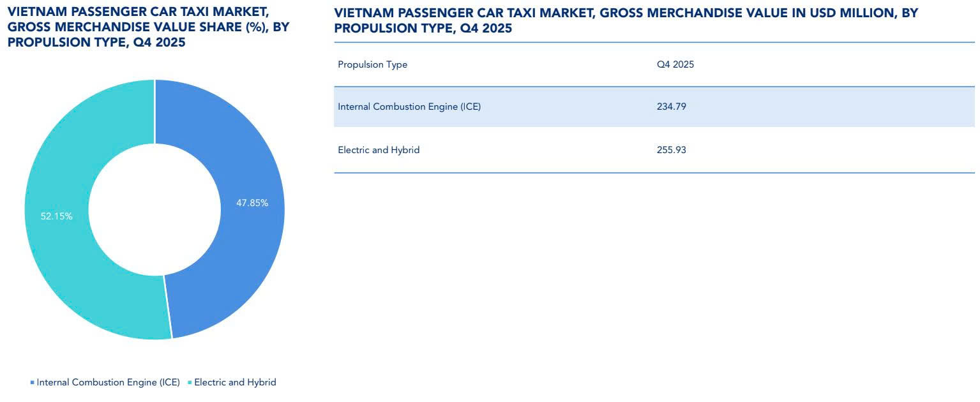Screen dimensions: 980x402
Task: Click the teal Electric and Hybrid legend square
Action: [x=189, y=382]
